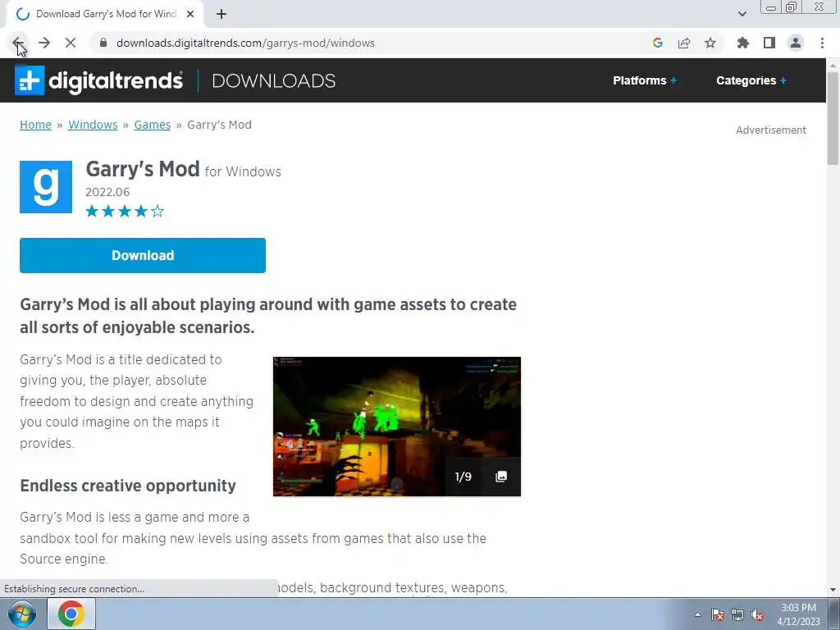Click the Garry's Mod blue g icon
This screenshot has height=630, width=840.
pyautogui.click(x=46, y=187)
